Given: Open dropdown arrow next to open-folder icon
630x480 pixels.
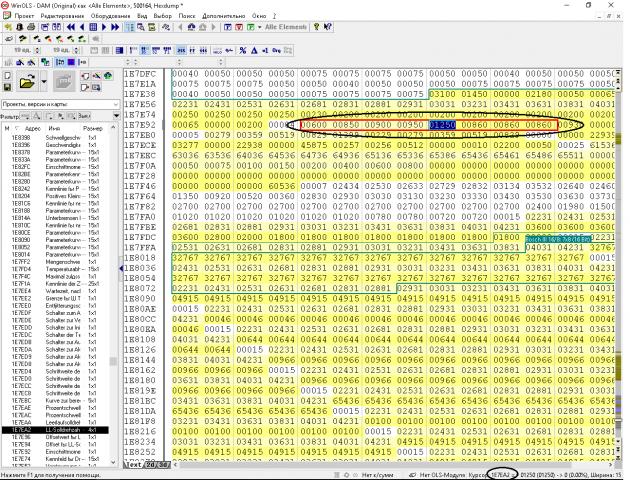Looking at the screenshot, I should tap(44, 82).
